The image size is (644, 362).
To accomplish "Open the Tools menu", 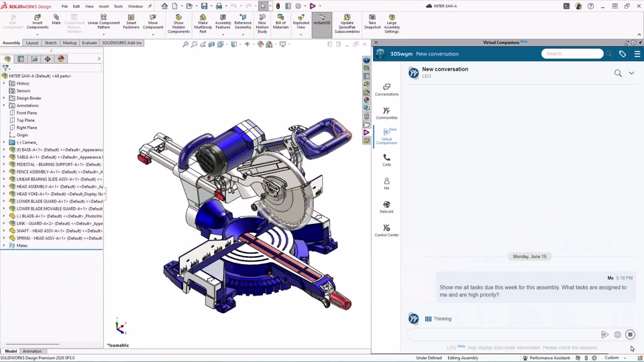I will [118, 6].
